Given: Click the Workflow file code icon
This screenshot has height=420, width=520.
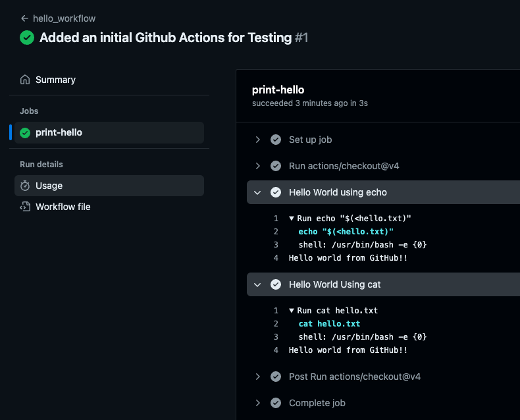Looking at the screenshot, I should tap(25, 207).
